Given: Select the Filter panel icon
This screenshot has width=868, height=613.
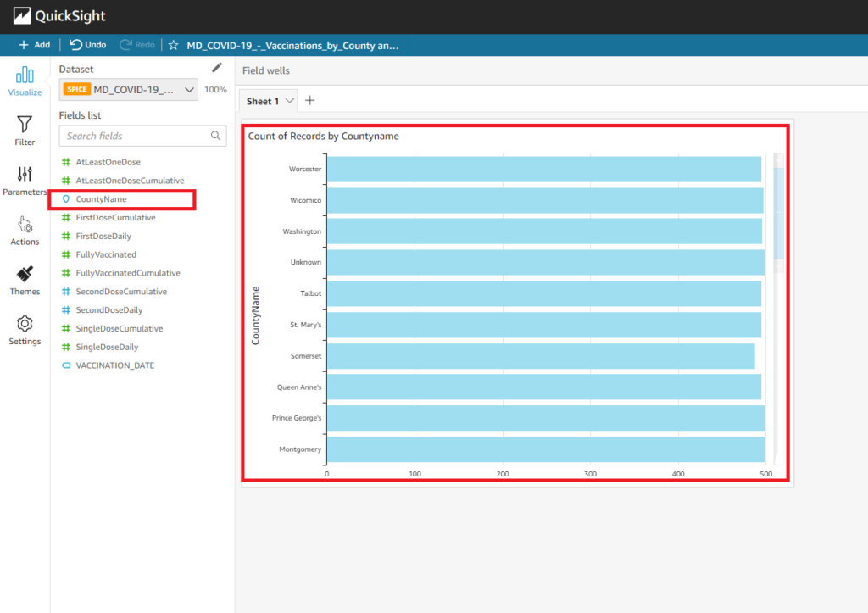Looking at the screenshot, I should point(25,130).
